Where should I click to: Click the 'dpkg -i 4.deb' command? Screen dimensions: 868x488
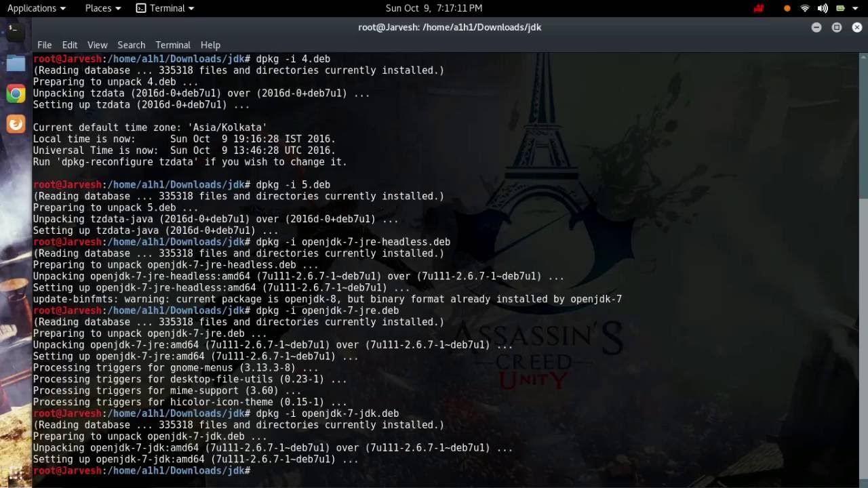click(x=293, y=59)
